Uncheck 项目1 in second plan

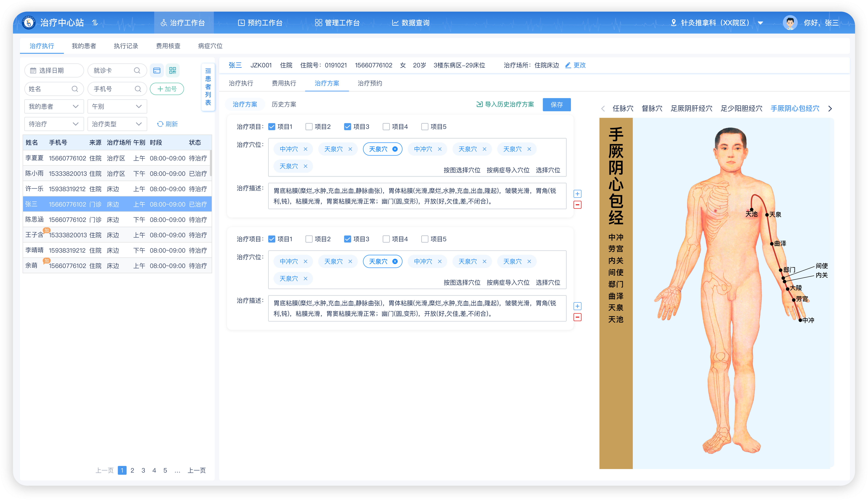pyautogui.click(x=272, y=239)
